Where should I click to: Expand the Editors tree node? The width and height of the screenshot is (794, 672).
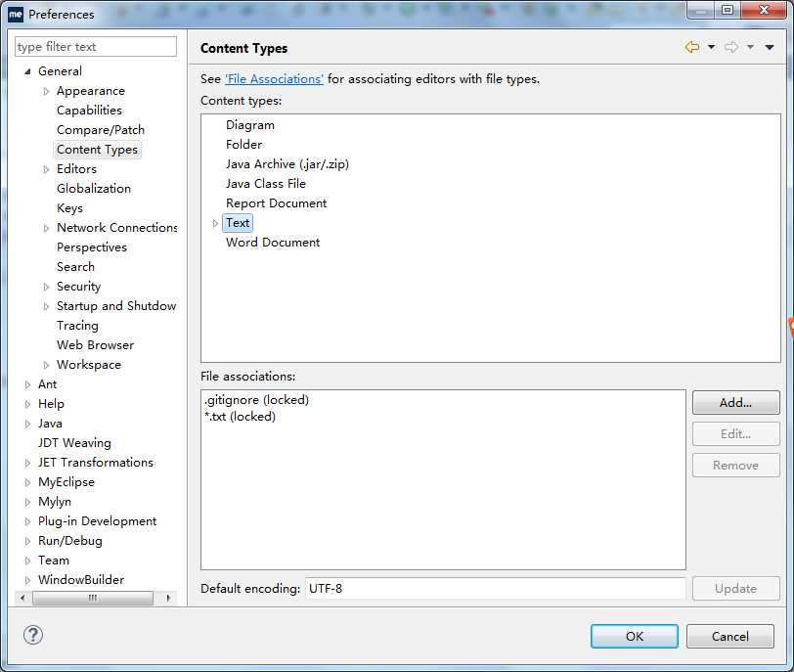pos(46,169)
